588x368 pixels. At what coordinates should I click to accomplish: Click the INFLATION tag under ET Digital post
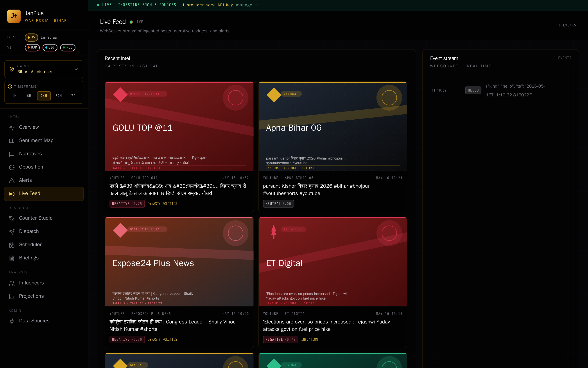click(x=309, y=339)
